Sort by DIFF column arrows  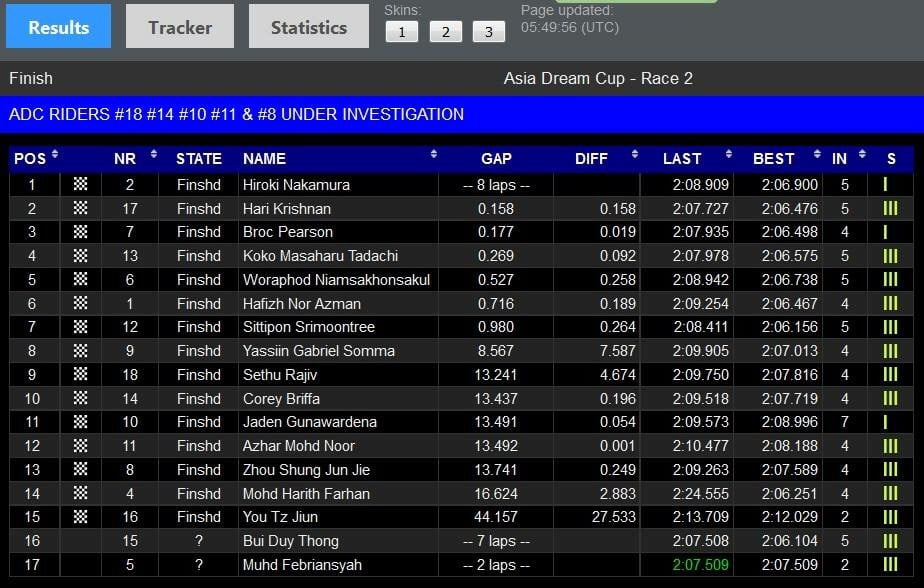[635, 155]
